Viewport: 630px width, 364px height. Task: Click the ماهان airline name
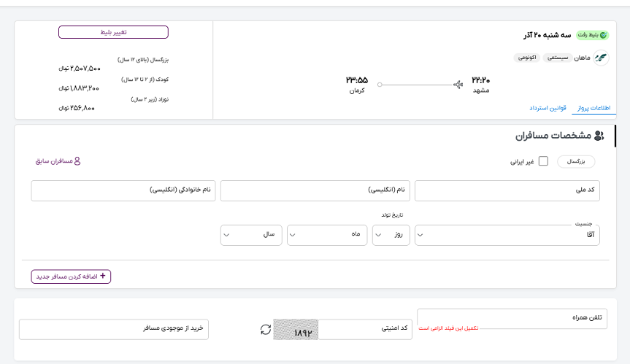coord(583,58)
